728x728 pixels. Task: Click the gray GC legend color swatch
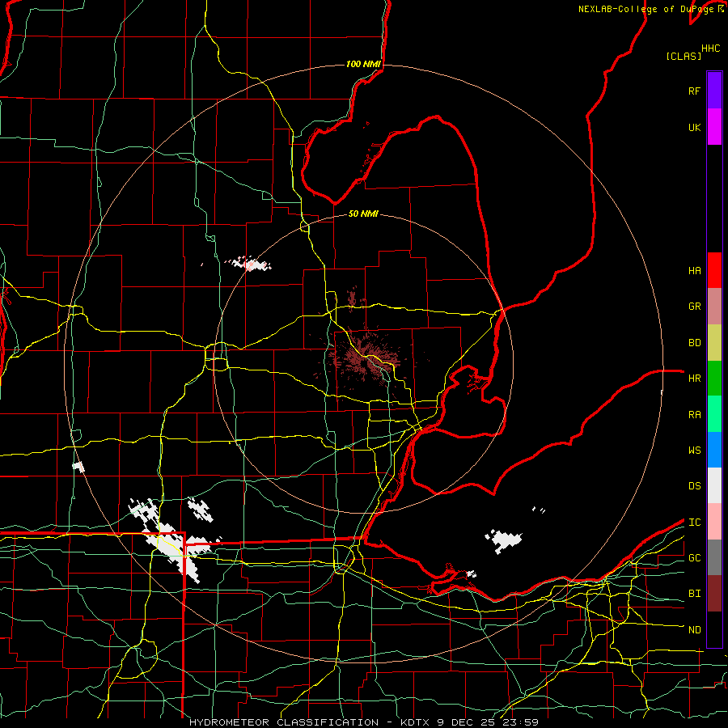click(714, 557)
